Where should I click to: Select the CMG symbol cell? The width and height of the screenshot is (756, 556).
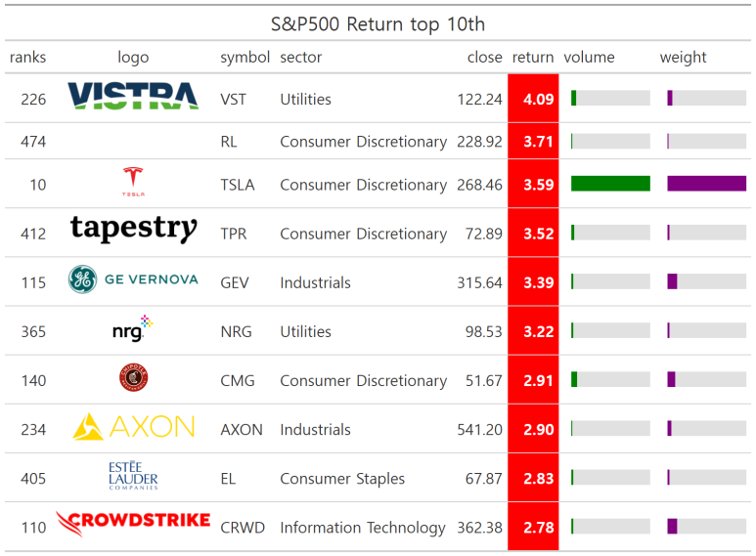coord(238,381)
